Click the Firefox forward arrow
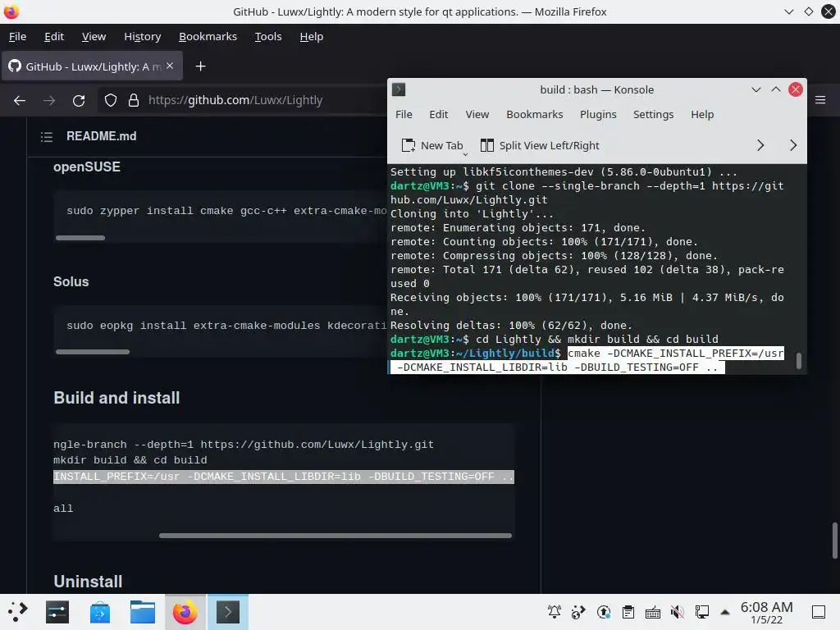840x630 pixels. (x=49, y=100)
